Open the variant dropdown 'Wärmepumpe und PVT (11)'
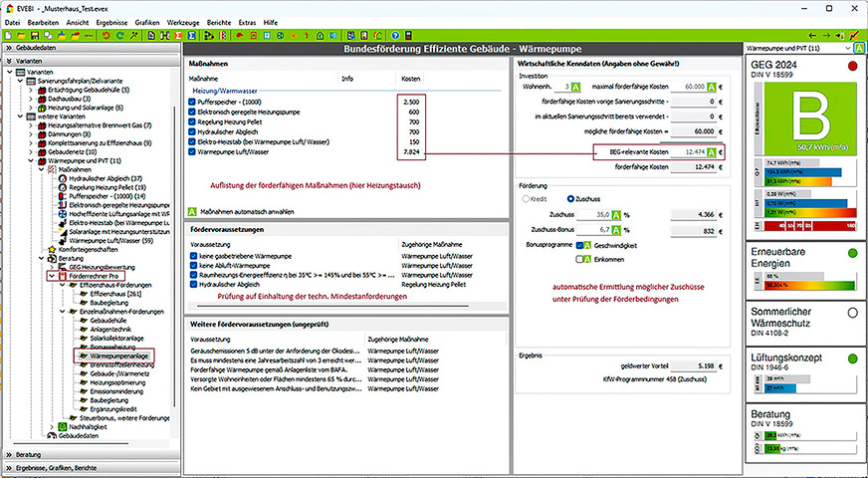 click(798, 48)
